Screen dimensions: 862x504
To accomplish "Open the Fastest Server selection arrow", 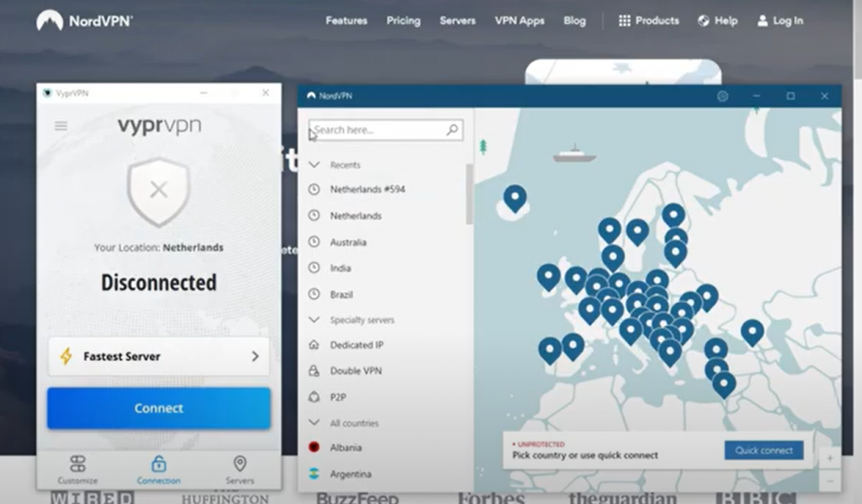I will [x=255, y=356].
